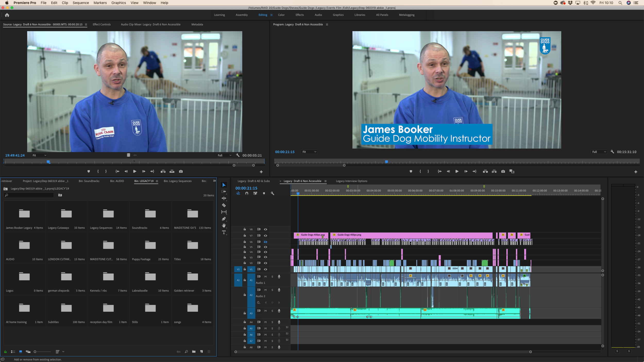Toggle V1 track output eye

pos(265,269)
